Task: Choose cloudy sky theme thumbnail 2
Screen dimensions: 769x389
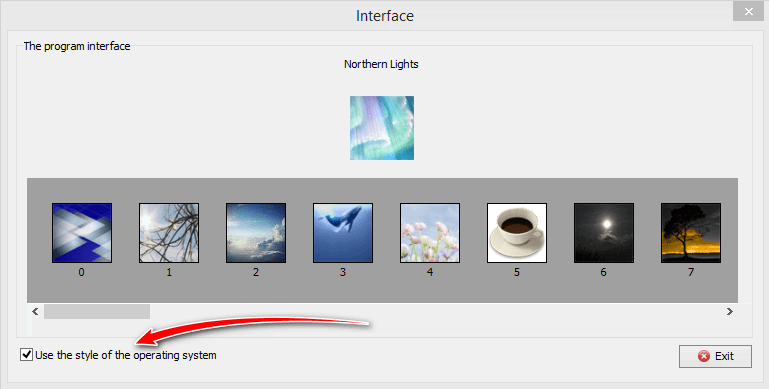Action: [x=256, y=233]
